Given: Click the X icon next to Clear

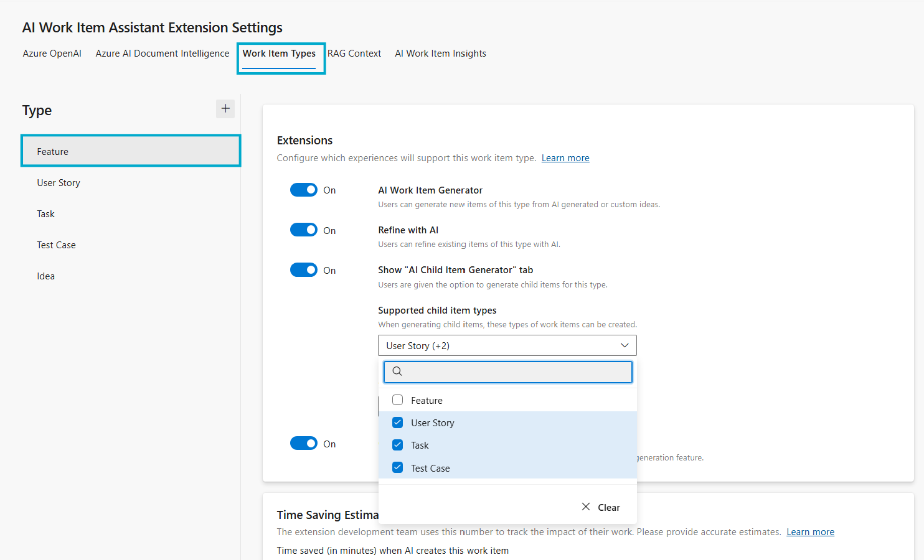Looking at the screenshot, I should point(585,506).
